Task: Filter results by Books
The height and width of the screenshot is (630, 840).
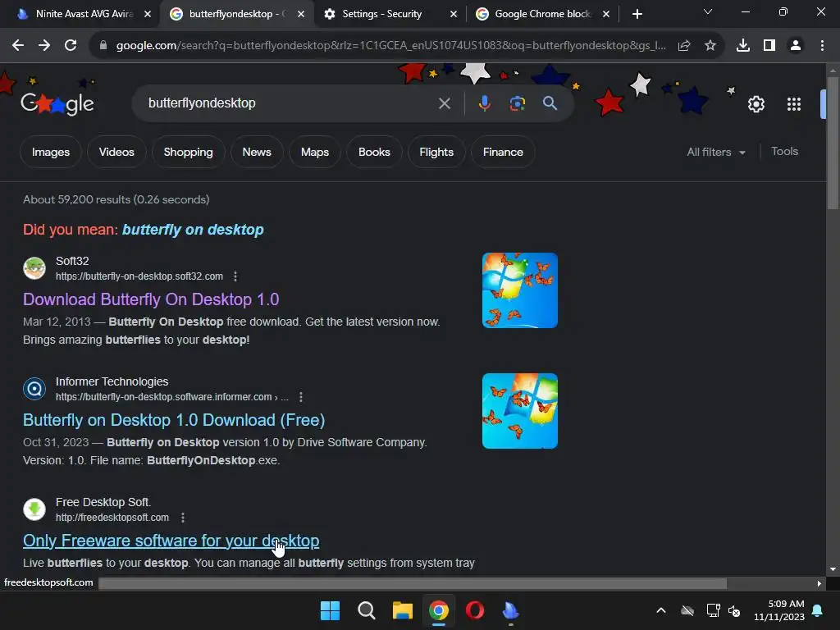Action: (x=374, y=152)
